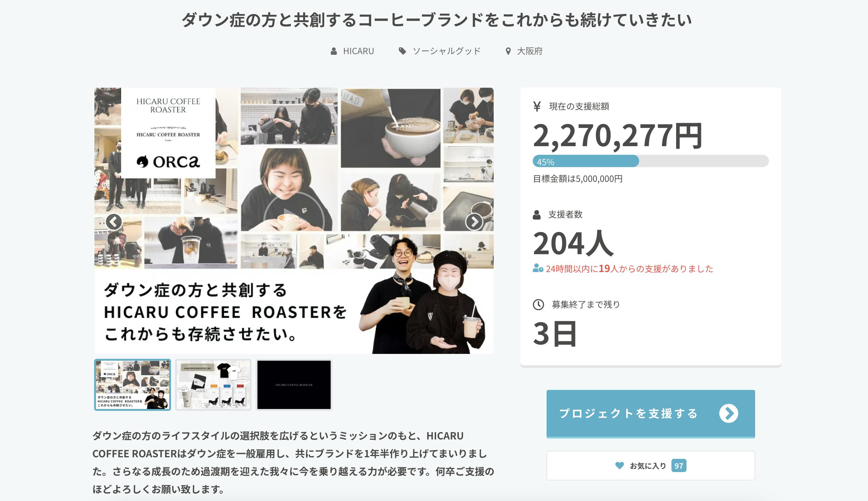Click the HICARU owner person icon
868x501 pixels.
[334, 51]
